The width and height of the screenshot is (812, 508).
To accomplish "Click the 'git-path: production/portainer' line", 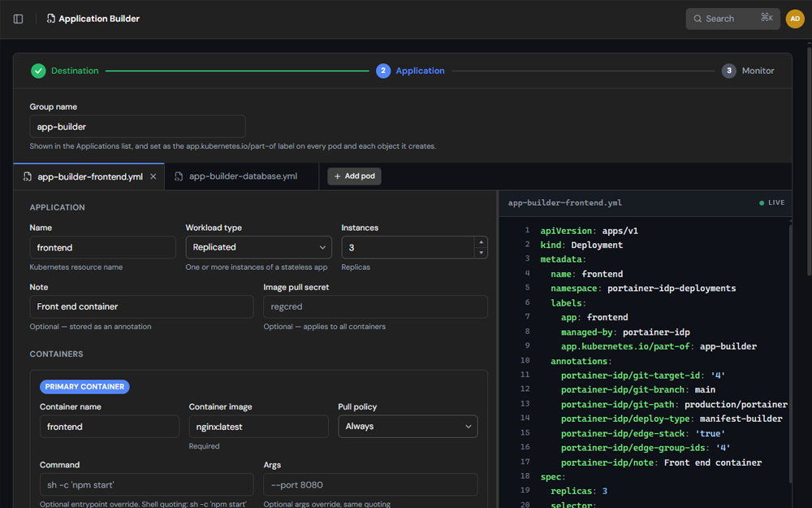I will (674, 404).
